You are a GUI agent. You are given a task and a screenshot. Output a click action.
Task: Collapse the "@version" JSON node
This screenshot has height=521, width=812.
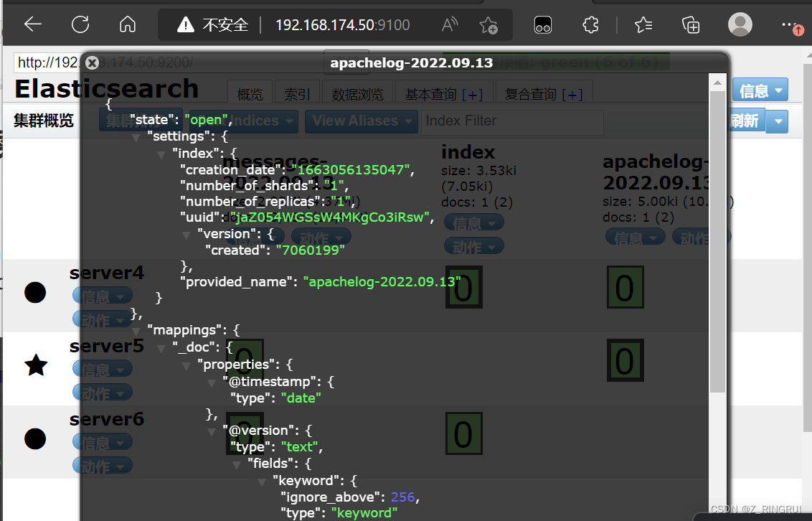212,431
